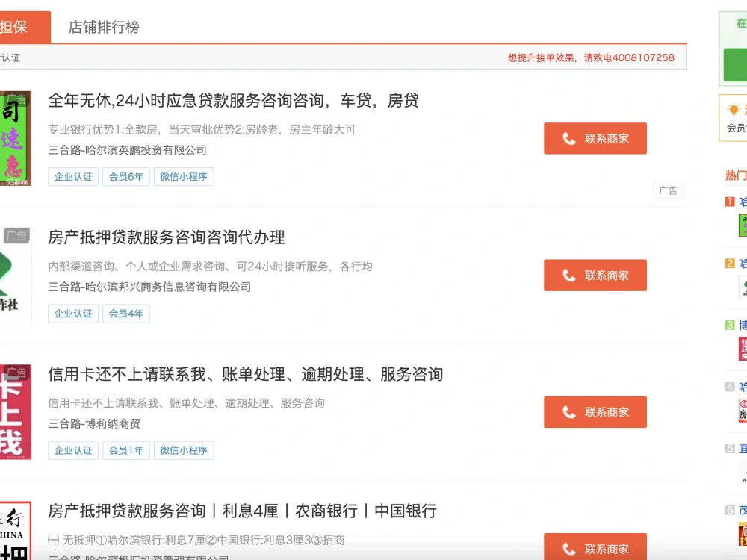Click company name 三合路-博莉纳商贸
This screenshot has width=747, height=560.
[x=94, y=424]
